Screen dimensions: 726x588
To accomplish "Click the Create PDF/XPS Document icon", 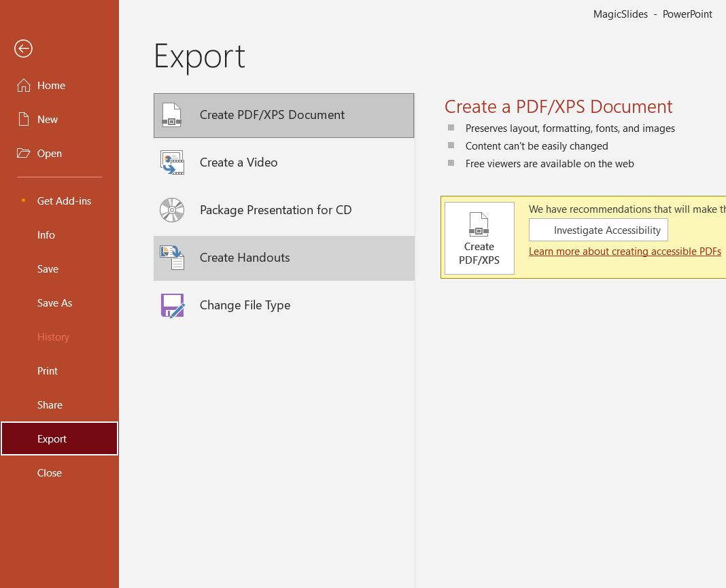I will point(172,115).
